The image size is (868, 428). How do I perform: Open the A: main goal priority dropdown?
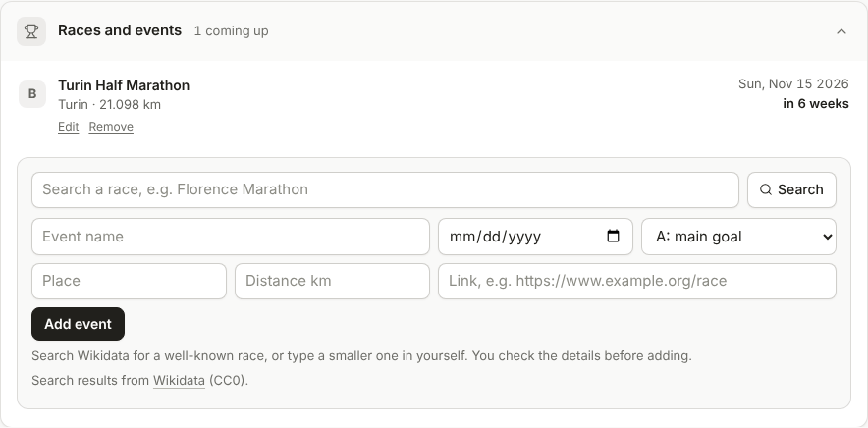click(738, 237)
